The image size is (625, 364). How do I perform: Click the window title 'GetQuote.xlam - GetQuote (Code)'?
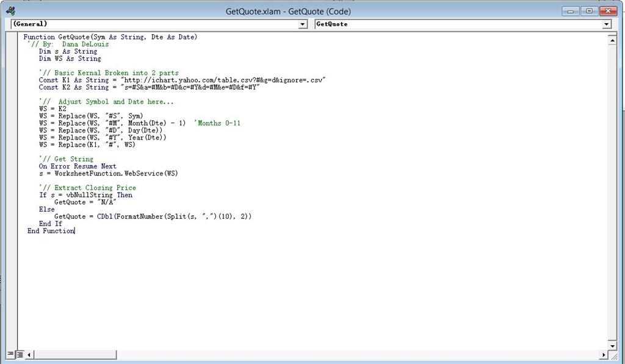288,12
